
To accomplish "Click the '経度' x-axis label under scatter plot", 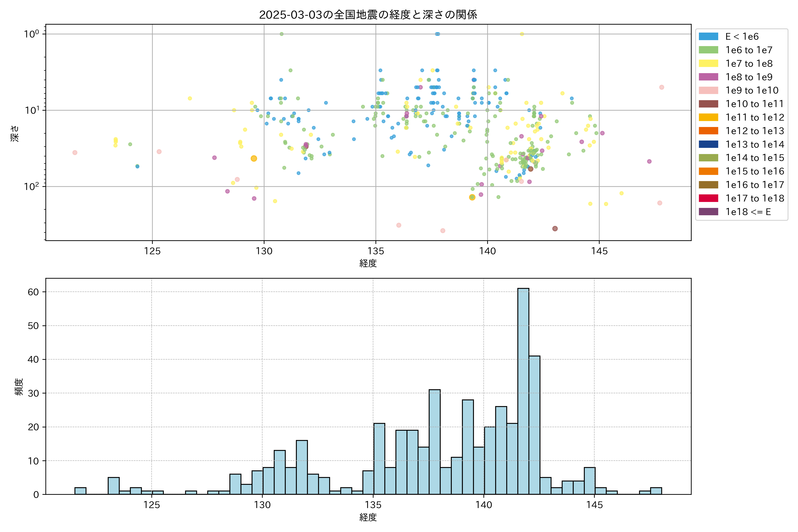I will (x=368, y=263).
